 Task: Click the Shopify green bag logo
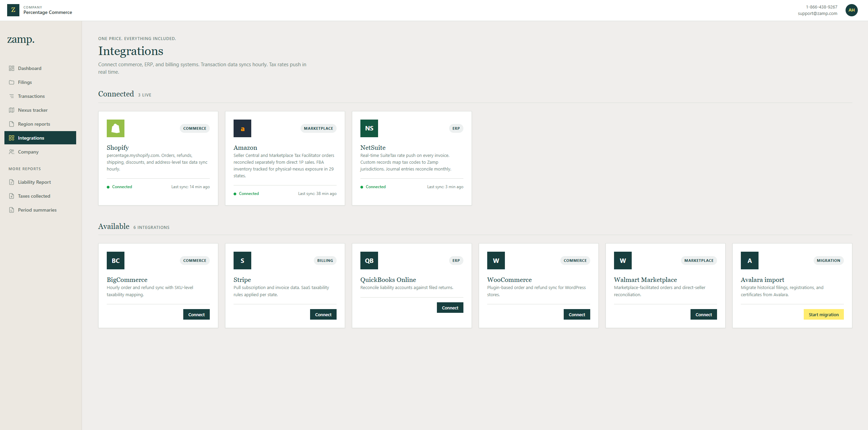pyautogui.click(x=116, y=128)
